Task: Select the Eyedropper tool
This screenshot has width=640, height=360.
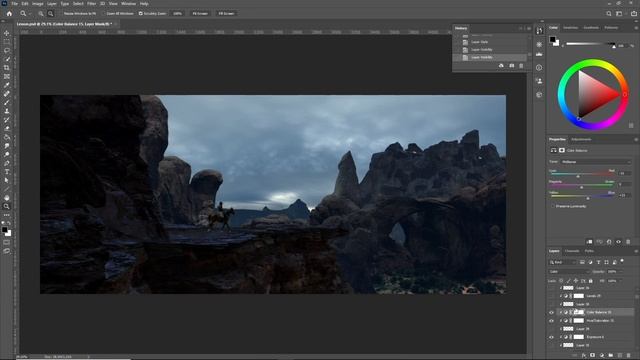Action: click(x=7, y=85)
